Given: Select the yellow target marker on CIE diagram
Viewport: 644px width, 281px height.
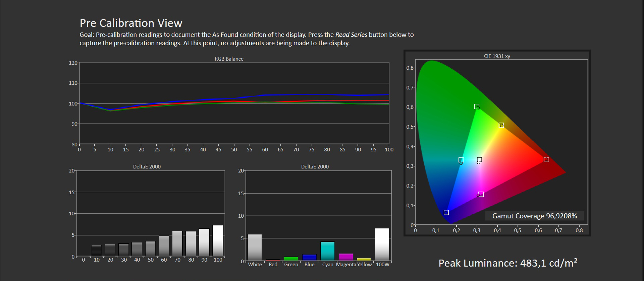Looking at the screenshot, I should [x=501, y=125].
